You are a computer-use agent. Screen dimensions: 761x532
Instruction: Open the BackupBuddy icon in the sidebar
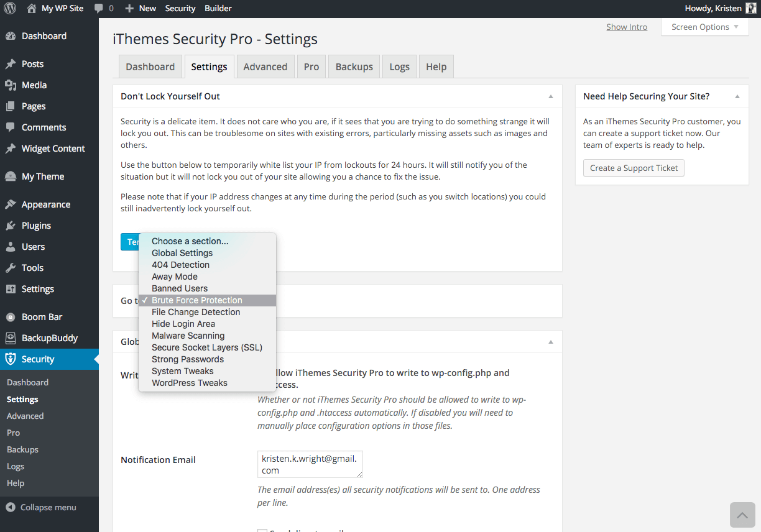11,338
